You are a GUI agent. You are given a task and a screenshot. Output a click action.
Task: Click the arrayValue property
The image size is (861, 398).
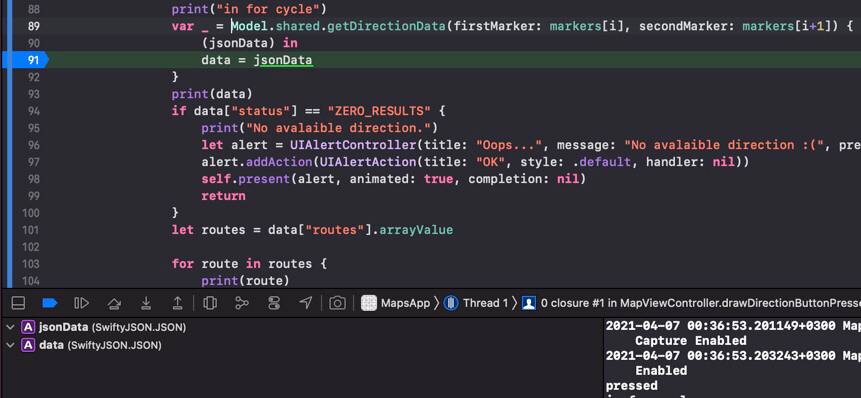(416, 229)
